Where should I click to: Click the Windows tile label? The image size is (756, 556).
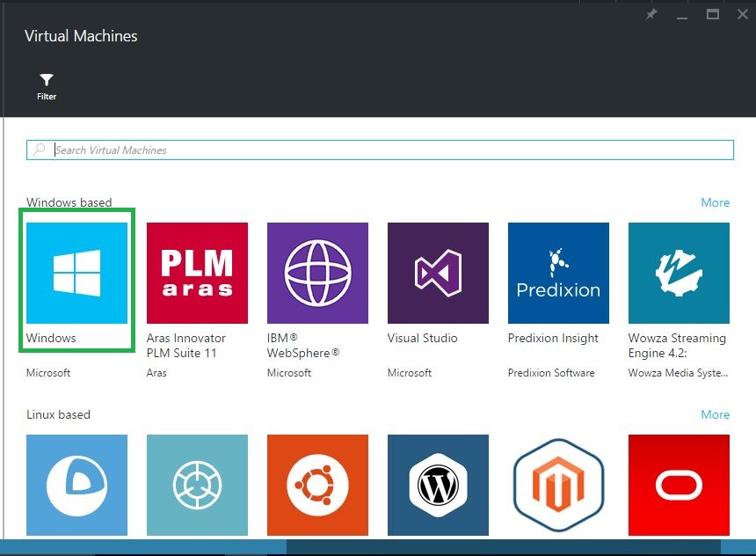[51, 338]
